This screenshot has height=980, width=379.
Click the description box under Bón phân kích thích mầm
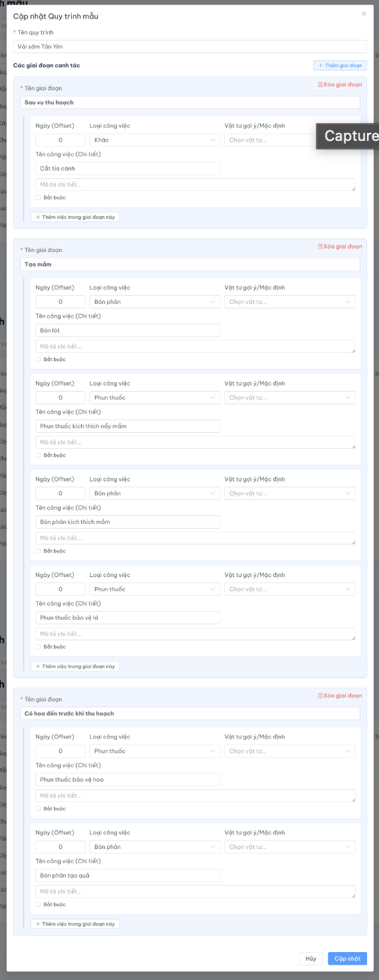[195, 539]
